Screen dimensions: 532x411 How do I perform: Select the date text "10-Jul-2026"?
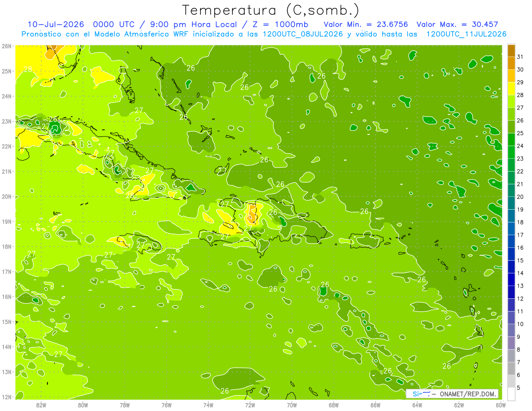[x=56, y=24]
